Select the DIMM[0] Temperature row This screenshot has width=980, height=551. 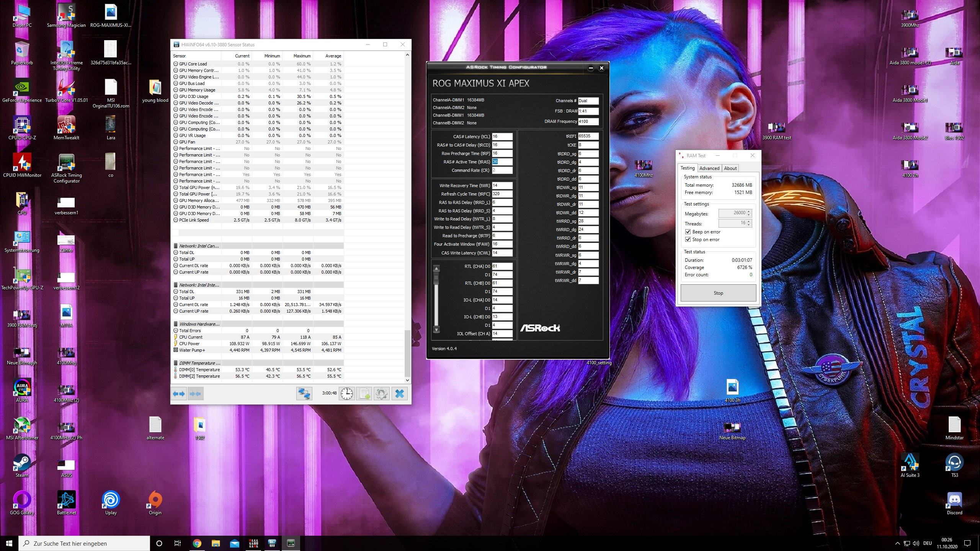tap(258, 370)
